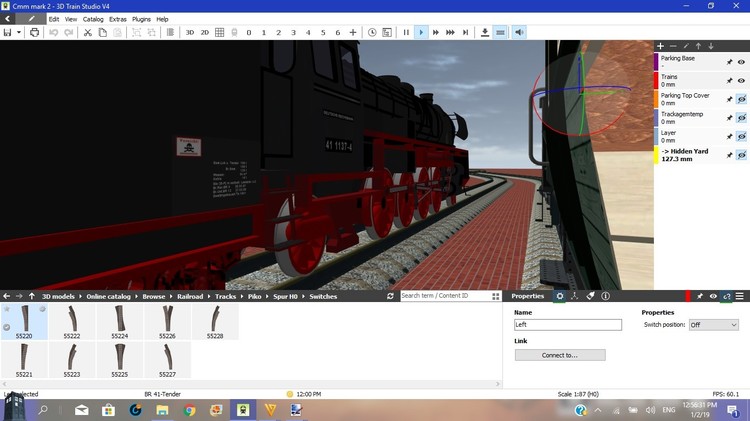Click the Name field containing Left

568,325
